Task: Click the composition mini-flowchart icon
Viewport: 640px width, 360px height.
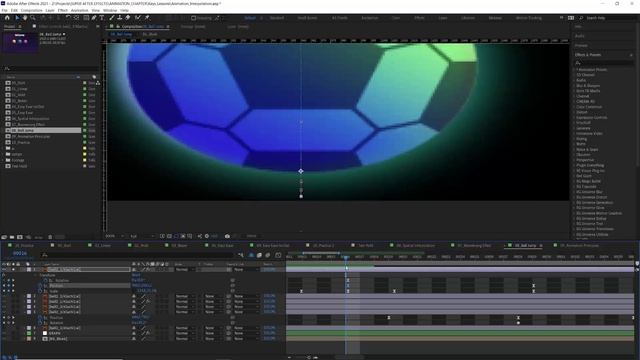Action: click(241, 255)
